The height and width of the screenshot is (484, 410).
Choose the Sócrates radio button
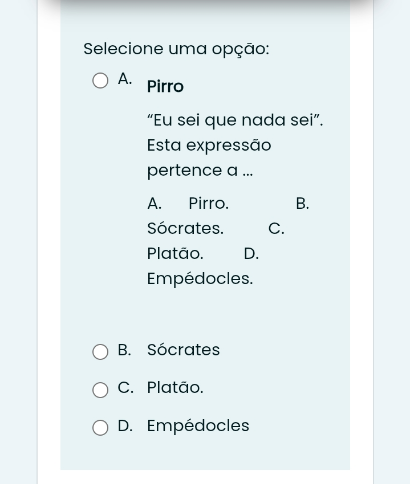coord(100,352)
